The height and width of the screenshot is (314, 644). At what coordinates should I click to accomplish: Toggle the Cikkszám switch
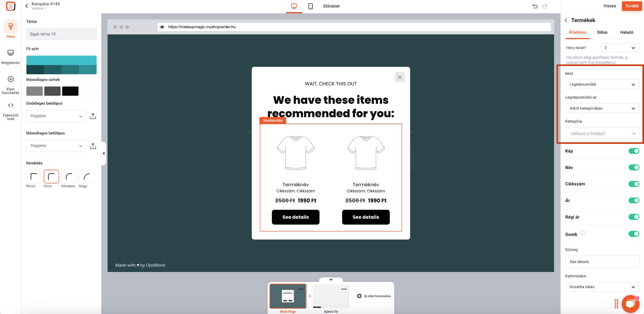click(x=634, y=184)
